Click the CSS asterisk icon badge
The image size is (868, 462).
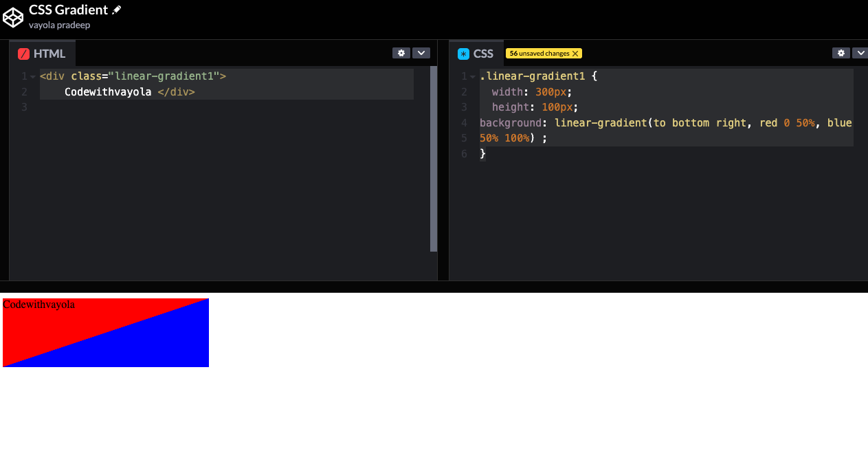[x=463, y=54]
